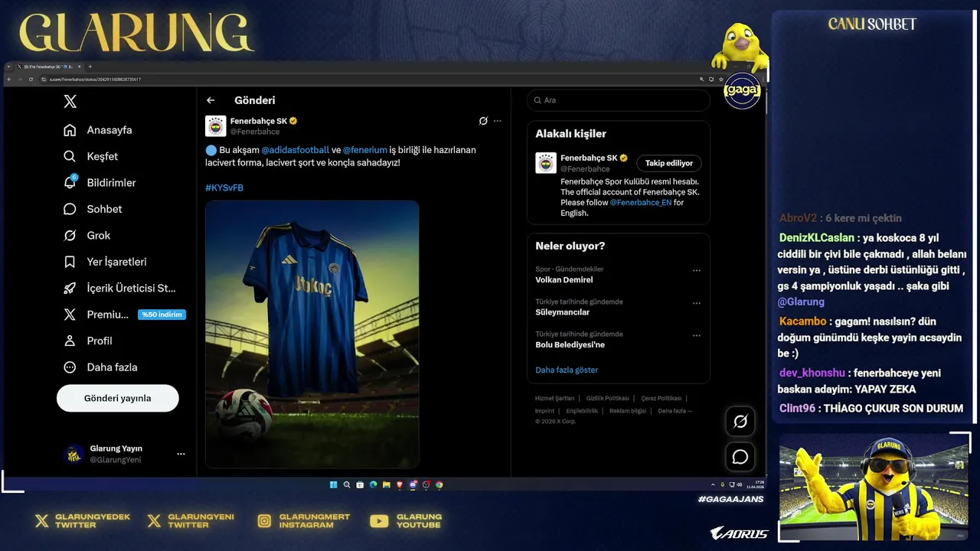This screenshot has height=551, width=980.
Task: Open the Keşfet explore page
Action: point(90,156)
